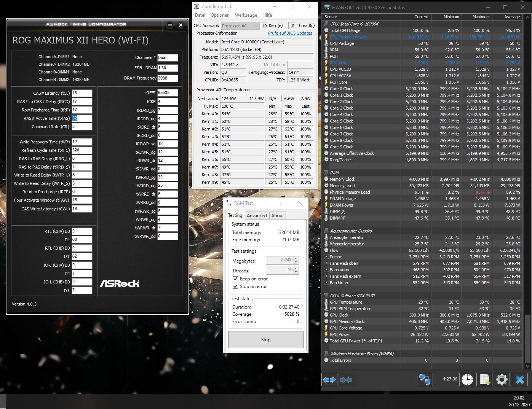Click the icon beside Total Errors row

point(326,360)
